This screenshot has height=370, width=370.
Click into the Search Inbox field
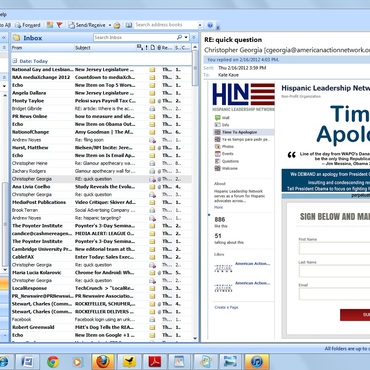[135, 37]
